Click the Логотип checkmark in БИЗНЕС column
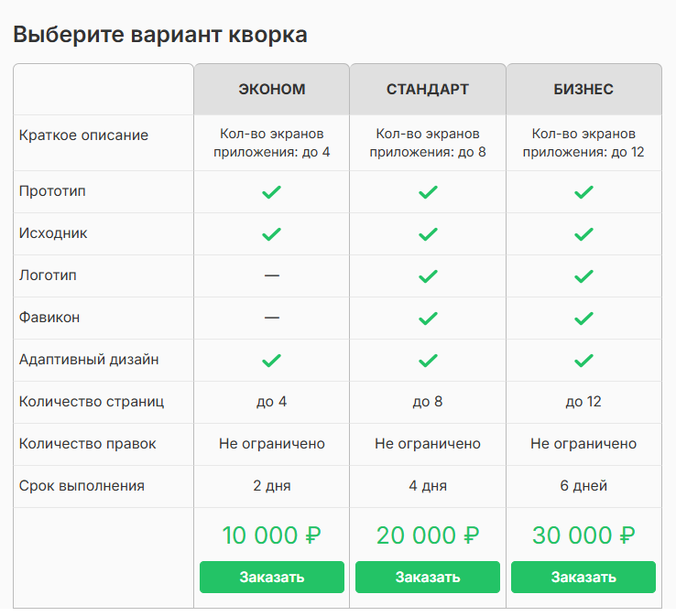676x616 pixels. point(583,276)
